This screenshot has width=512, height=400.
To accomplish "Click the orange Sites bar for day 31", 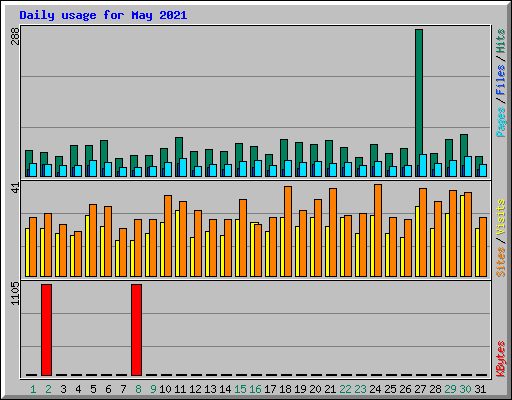I will 483,247.
